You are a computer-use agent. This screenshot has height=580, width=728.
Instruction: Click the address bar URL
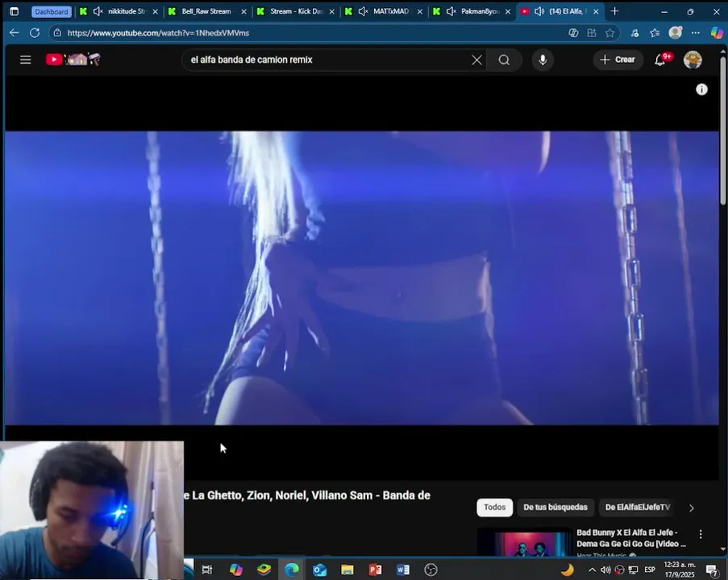(x=158, y=33)
